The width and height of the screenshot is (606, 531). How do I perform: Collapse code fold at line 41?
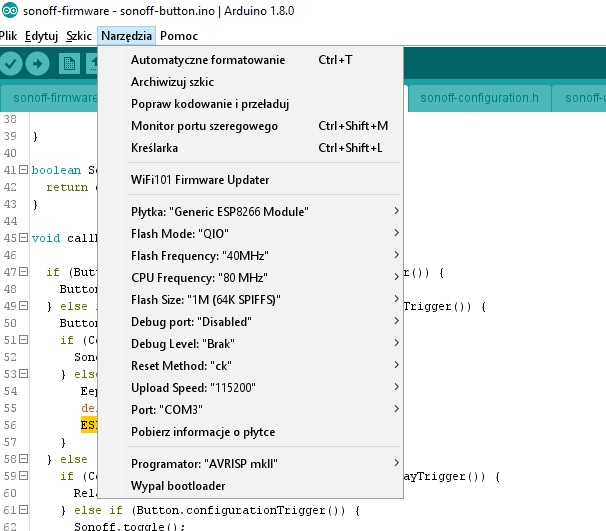point(24,170)
